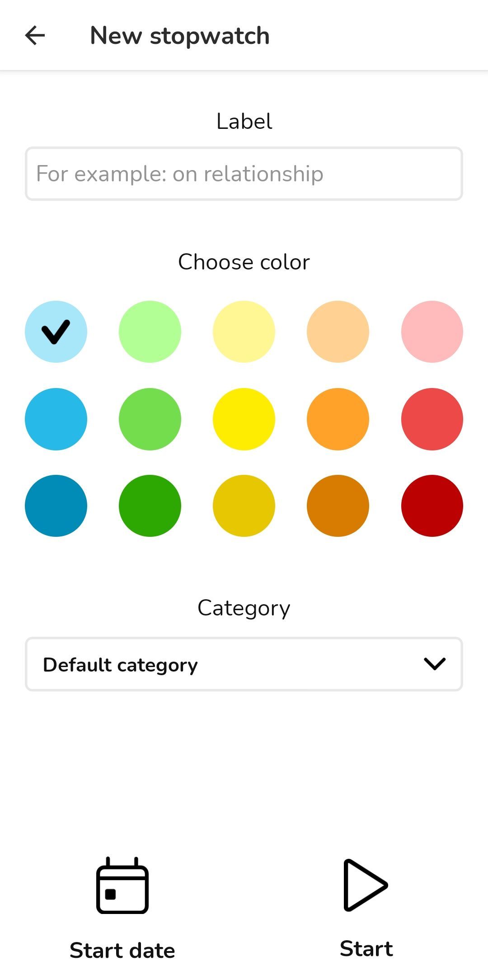This screenshot has height=980, width=488.
Task: Choose the bright orange color swatch
Action: [338, 419]
